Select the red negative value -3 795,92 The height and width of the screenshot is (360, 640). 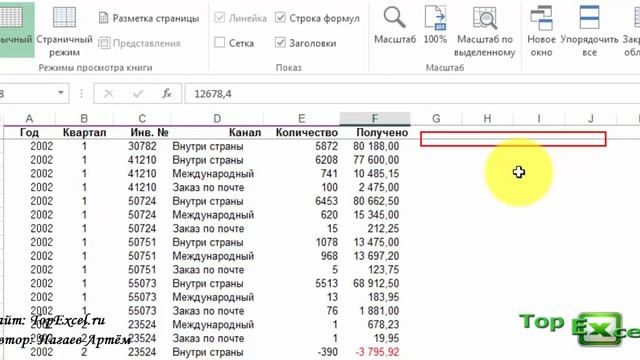[x=375, y=352]
